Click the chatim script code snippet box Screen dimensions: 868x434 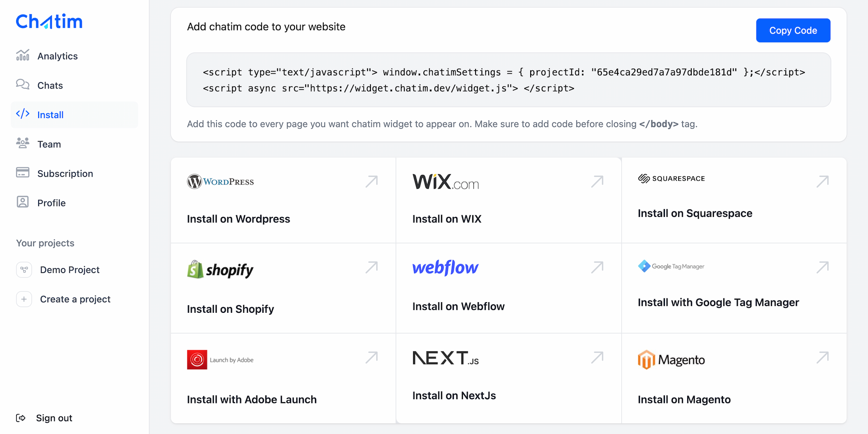[508, 80]
